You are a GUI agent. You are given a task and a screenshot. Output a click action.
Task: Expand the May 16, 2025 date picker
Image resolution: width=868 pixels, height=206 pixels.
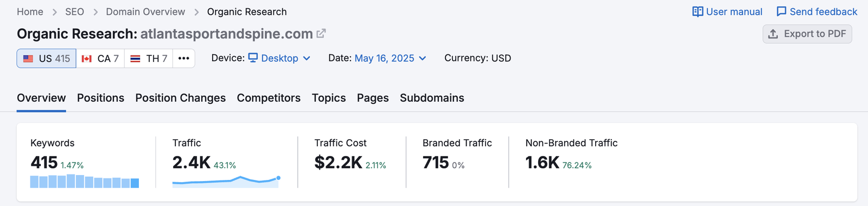(x=390, y=58)
